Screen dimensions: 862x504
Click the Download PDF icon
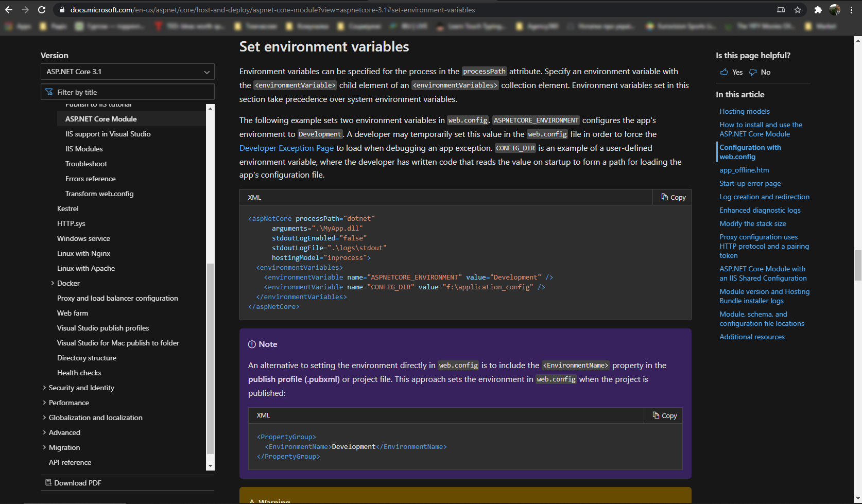(48, 482)
